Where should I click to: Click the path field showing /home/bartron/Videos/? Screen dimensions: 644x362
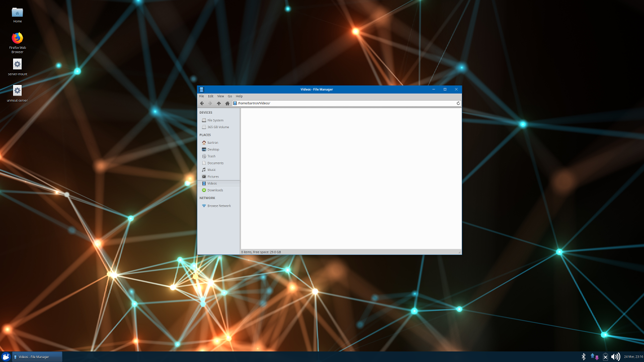tap(342, 104)
